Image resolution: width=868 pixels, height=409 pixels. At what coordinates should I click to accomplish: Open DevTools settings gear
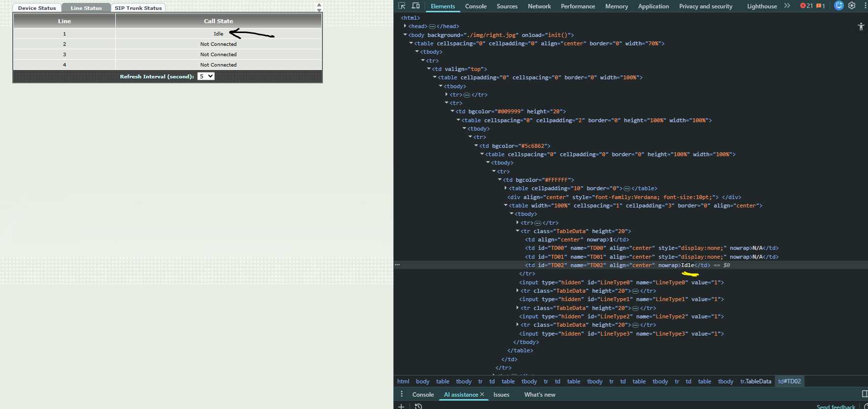tap(852, 6)
